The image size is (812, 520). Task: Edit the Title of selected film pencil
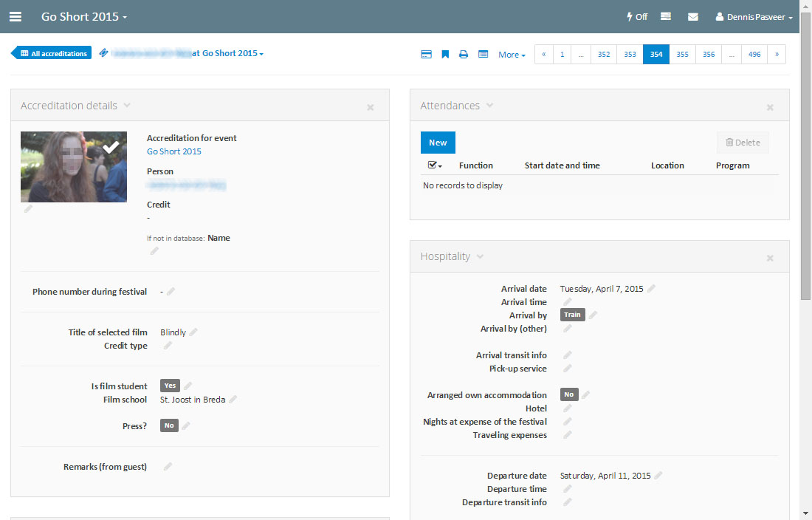click(193, 332)
